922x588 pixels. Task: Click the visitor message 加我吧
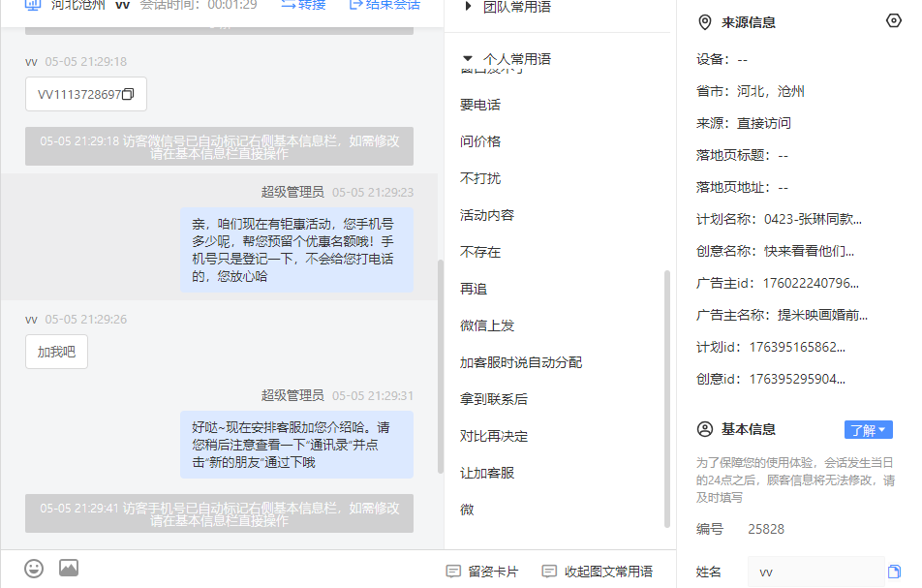point(56,352)
